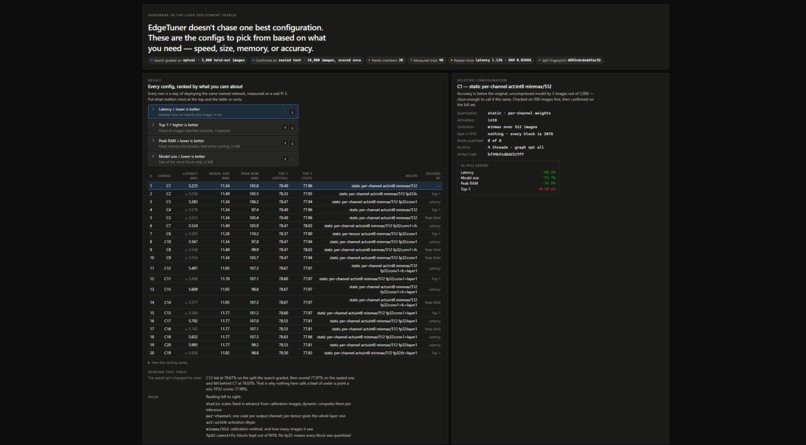Select the C14 config row in the table
Viewport: 806px width, 445px height.
click(295, 303)
